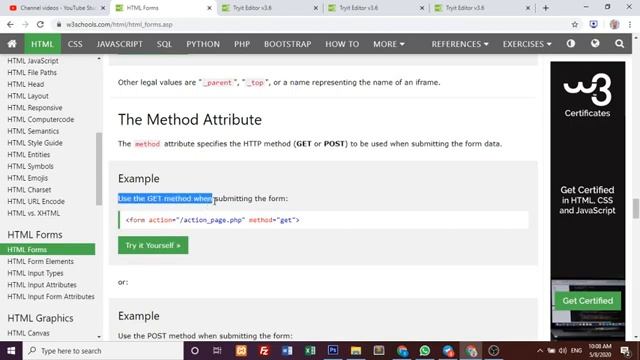Open the Windows notification center icon
640x360 pixels.
[x=625, y=351]
